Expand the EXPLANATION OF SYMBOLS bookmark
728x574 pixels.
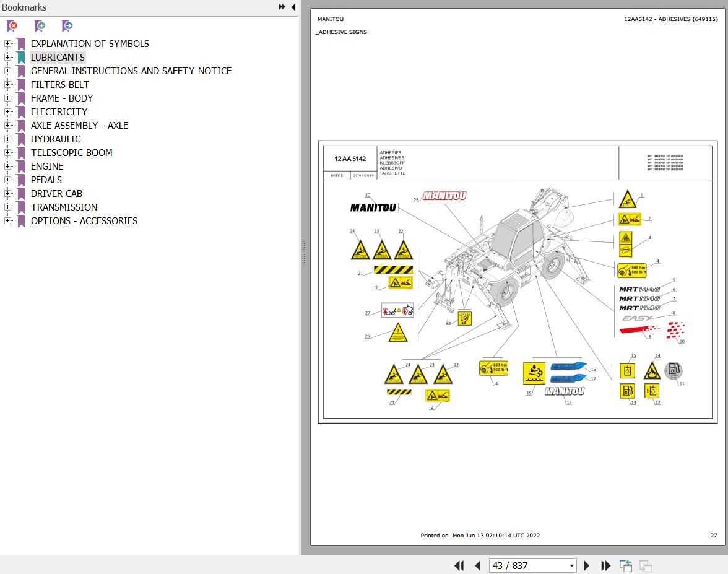[x=7, y=43]
